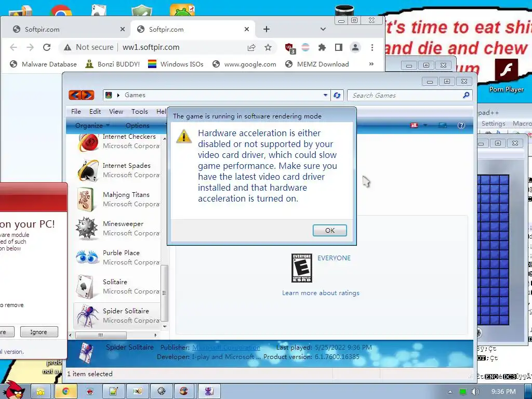Click the Angry Birds start button
The width and height of the screenshot is (532, 399).
coord(14,390)
